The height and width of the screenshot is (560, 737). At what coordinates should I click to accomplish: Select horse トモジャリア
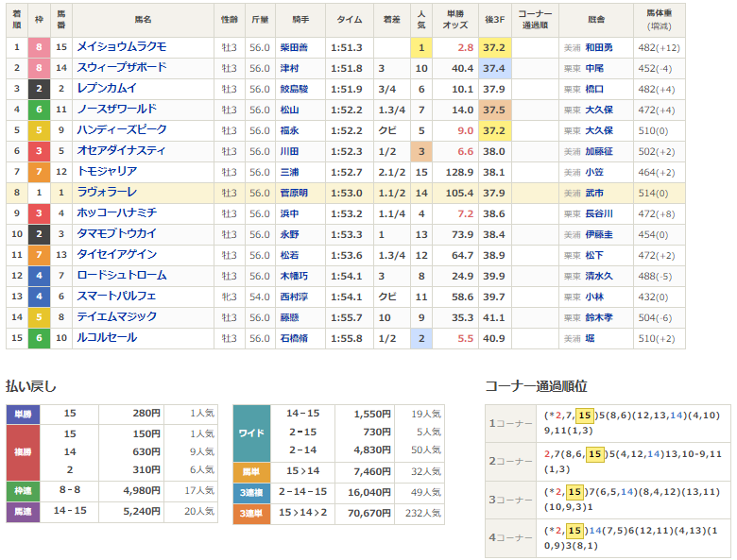click(x=107, y=172)
